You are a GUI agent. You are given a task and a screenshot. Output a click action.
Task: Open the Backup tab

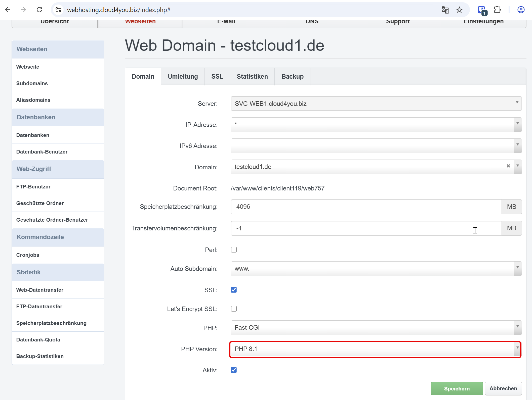[x=292, y=76]
